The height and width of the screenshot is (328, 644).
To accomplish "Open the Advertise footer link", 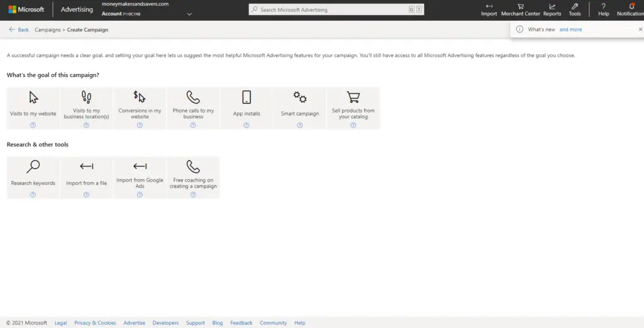I will pos(135,323).
